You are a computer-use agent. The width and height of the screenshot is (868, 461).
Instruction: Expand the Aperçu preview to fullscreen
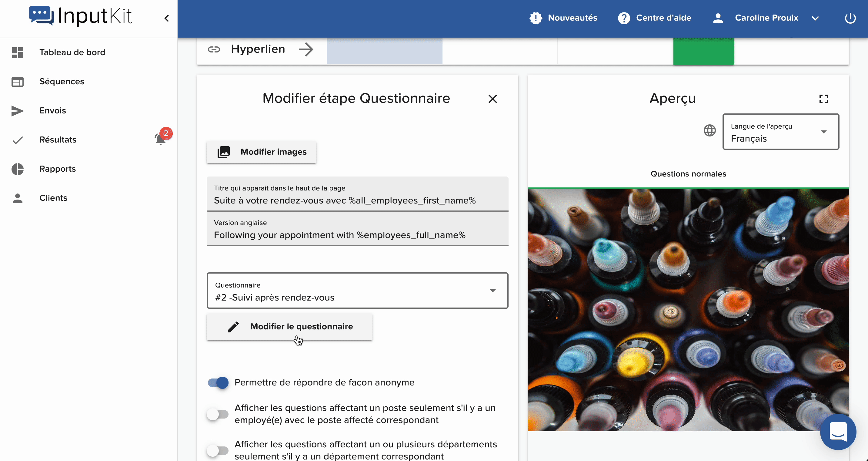coord(823,99)
